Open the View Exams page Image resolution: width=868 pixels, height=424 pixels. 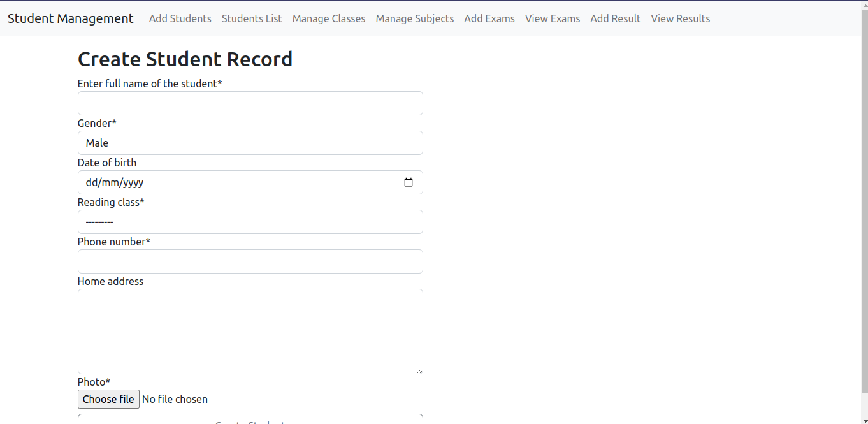[552, 18]
